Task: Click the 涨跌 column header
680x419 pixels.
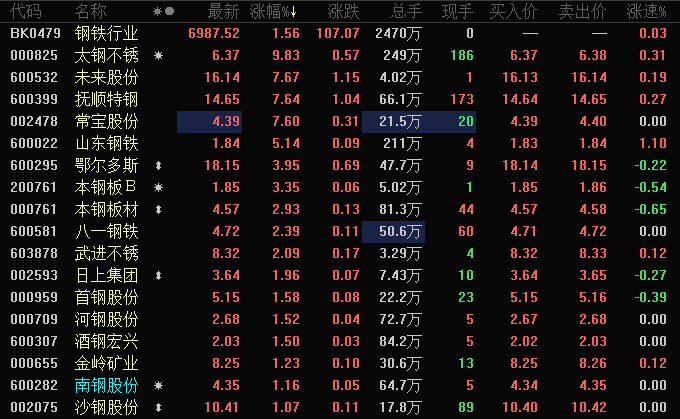Action: click(x=343, y=12)
